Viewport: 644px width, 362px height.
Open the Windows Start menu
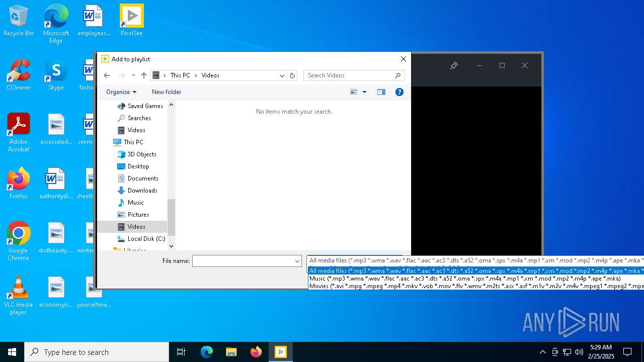[12, 352]
